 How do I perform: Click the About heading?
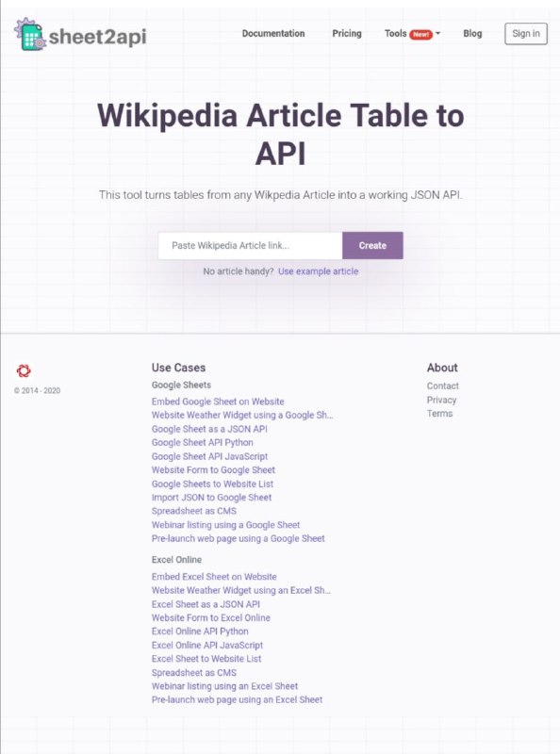pos(442,368)
